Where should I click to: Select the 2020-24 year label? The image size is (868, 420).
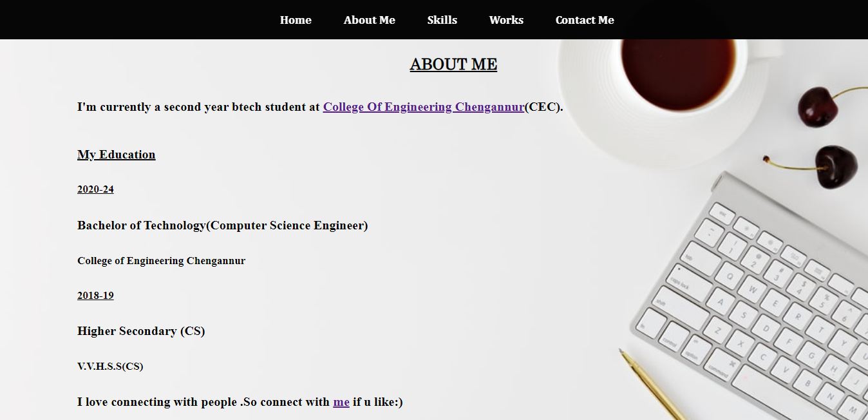point(95,189)
